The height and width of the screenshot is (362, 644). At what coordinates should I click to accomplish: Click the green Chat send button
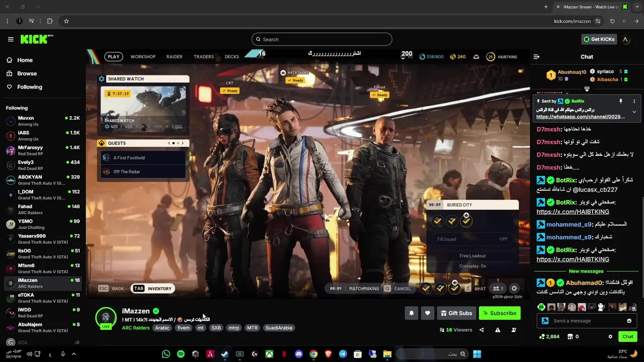pos(628,336)
